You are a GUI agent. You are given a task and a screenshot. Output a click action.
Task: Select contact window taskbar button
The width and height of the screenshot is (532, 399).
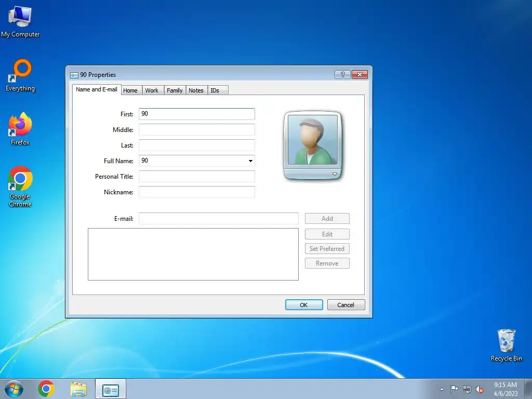click(x=111, y=389)
